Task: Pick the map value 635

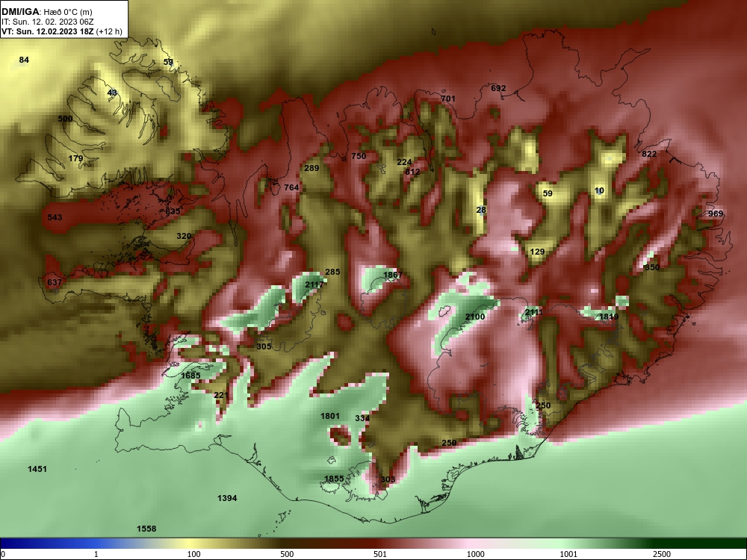Action: click(x=173, y=211)
